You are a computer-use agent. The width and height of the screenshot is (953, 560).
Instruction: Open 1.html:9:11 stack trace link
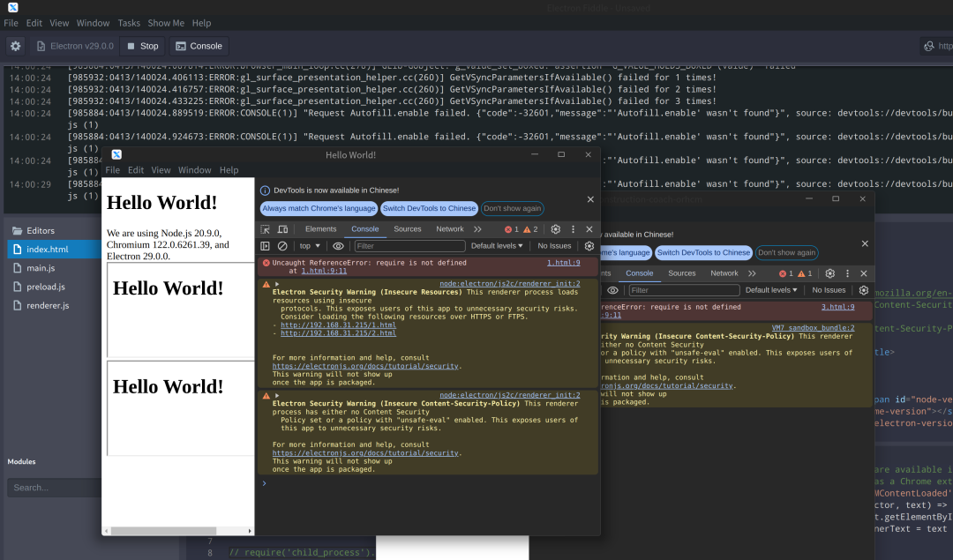point(324,271)
